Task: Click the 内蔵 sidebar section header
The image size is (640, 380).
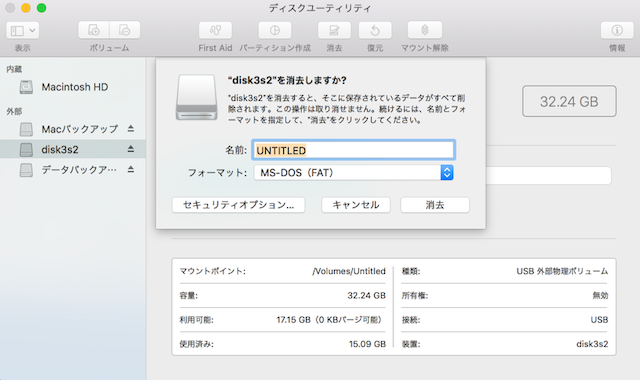Action: [x=14, y=69]
